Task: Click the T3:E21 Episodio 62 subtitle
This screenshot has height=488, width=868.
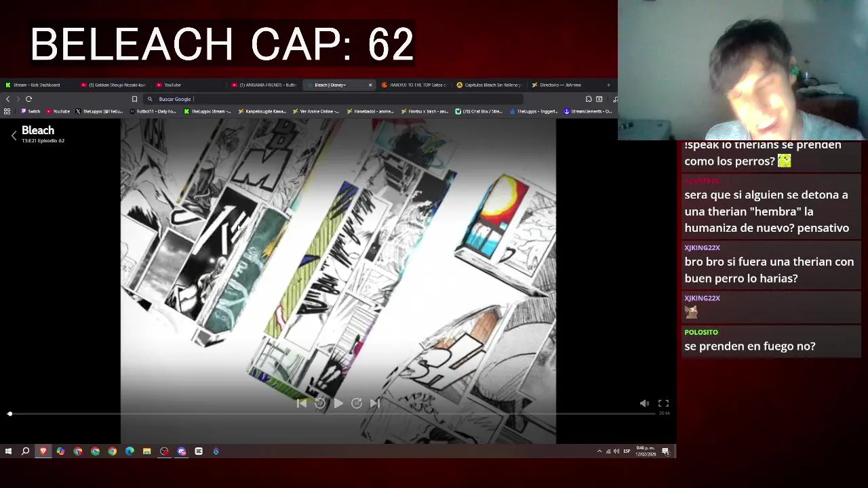Action: point(43,141)
